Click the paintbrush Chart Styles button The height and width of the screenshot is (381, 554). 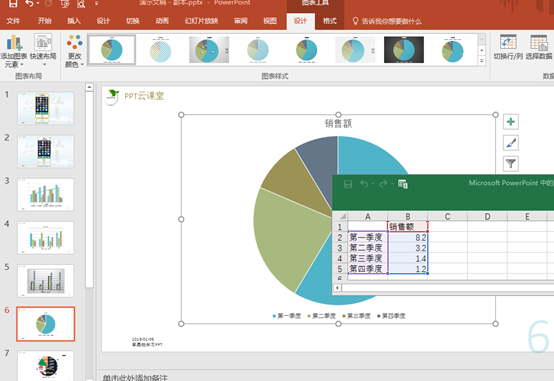click(x=511, y=143)
